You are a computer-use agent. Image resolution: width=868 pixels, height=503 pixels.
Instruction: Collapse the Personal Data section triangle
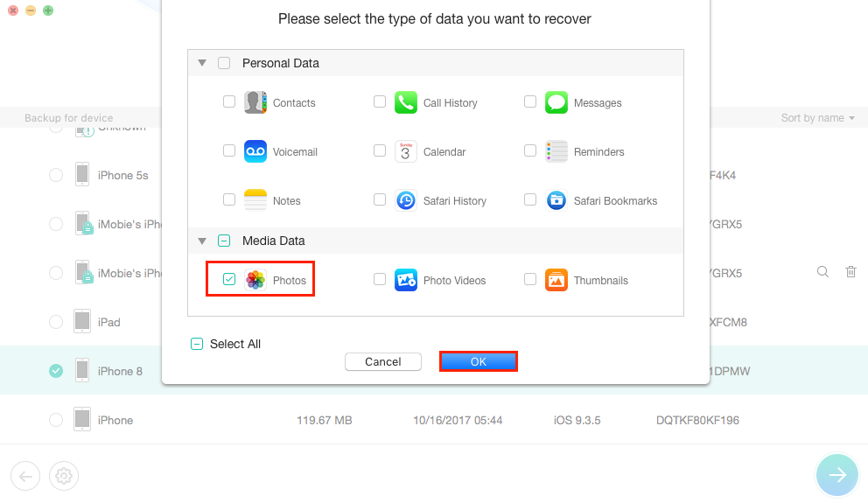pyautogui.click(x=202, y=63)
